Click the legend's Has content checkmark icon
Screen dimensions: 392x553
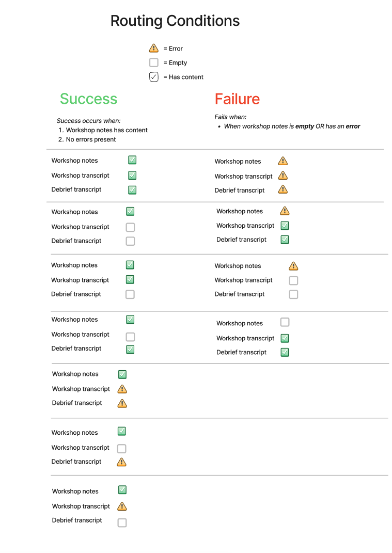[x=154, y=76]
